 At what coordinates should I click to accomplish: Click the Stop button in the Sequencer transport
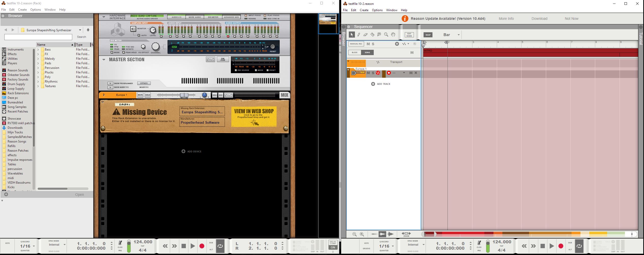[x=543, y=246]
